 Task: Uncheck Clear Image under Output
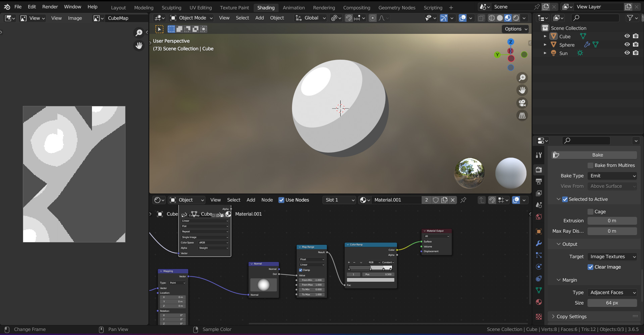coord(591,267)
